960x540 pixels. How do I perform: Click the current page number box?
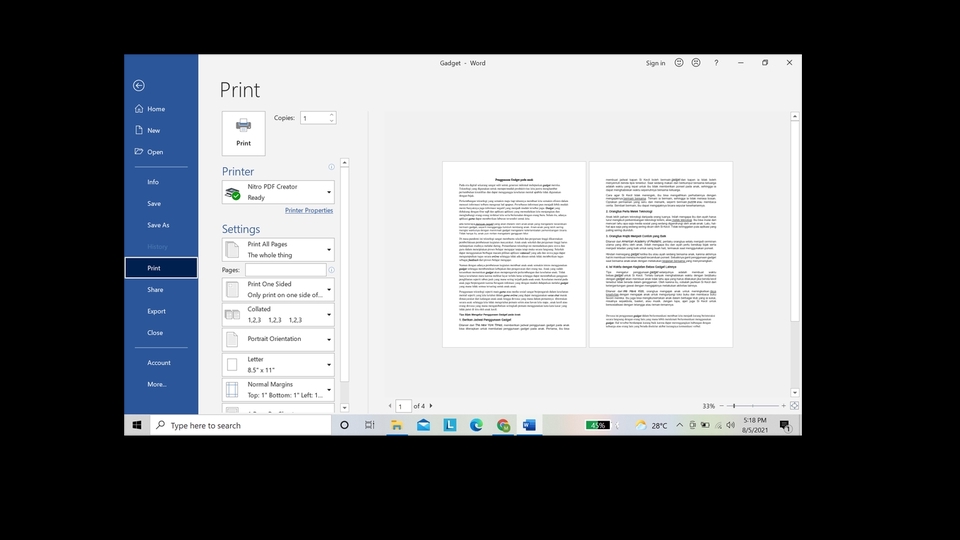403,407
